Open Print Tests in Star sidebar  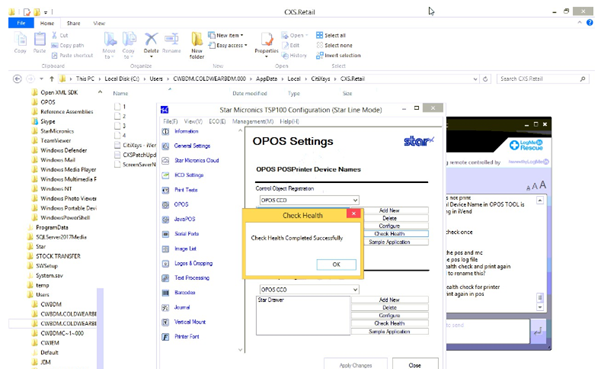coord(186,190)
